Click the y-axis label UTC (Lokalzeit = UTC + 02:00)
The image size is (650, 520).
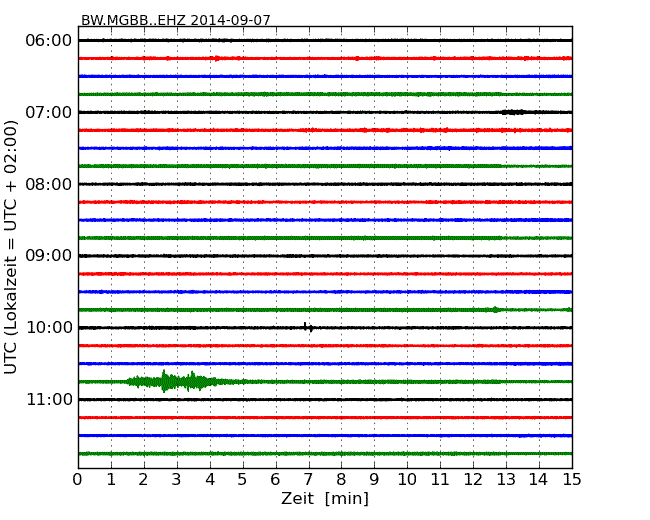(x=11, y=247)
